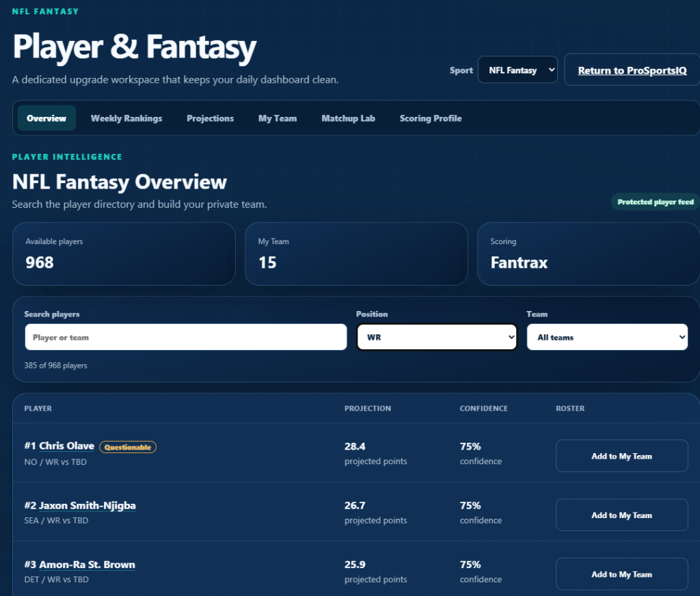Screen dimensions: 700x596
Task: Open the Weekly Rankings tab
Action: 126,118
